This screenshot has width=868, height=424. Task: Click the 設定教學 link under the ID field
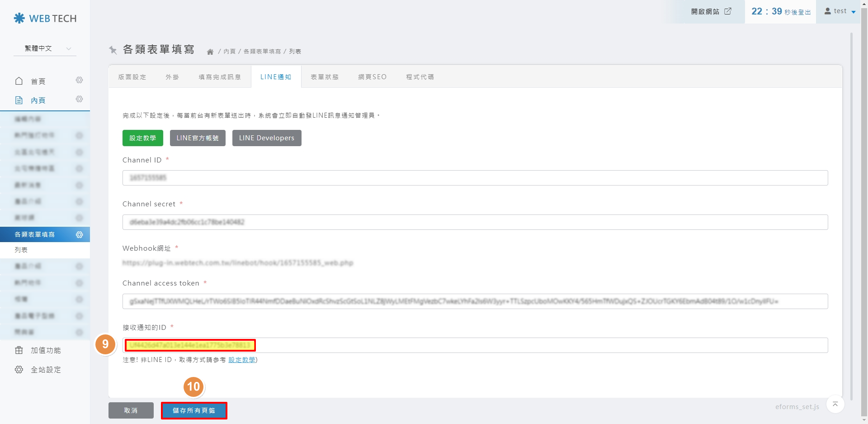[241, 360]
